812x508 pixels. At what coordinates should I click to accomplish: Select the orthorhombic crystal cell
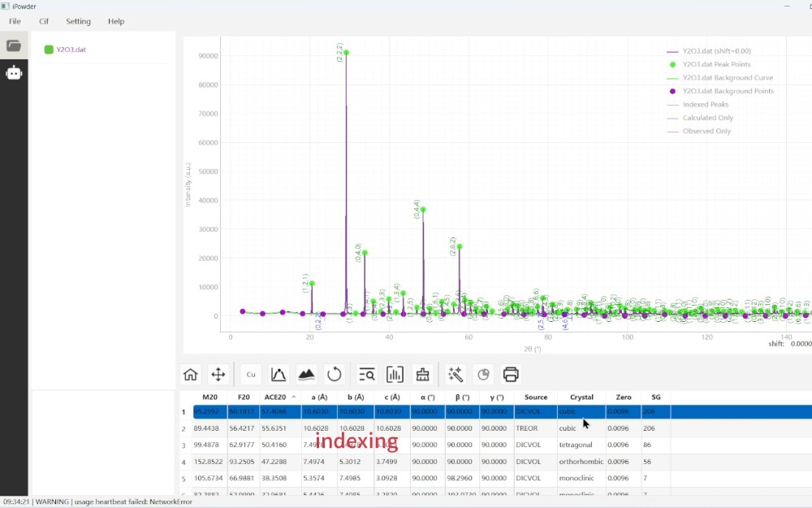581,462
